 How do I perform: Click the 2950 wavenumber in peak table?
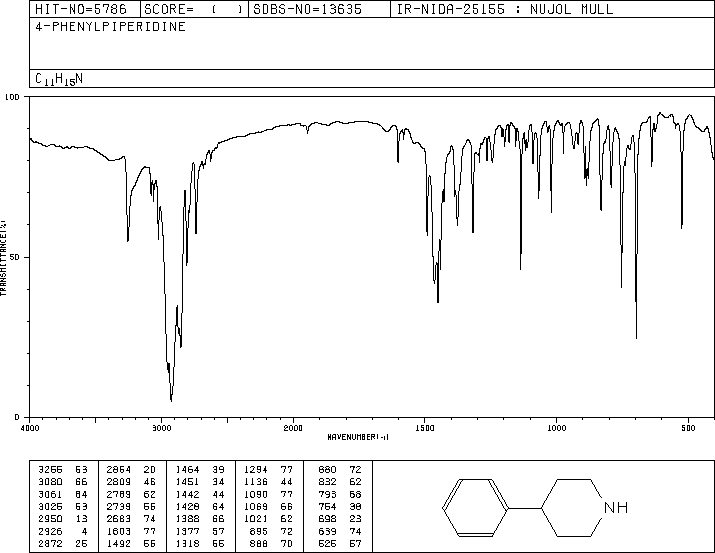[50, 519]
